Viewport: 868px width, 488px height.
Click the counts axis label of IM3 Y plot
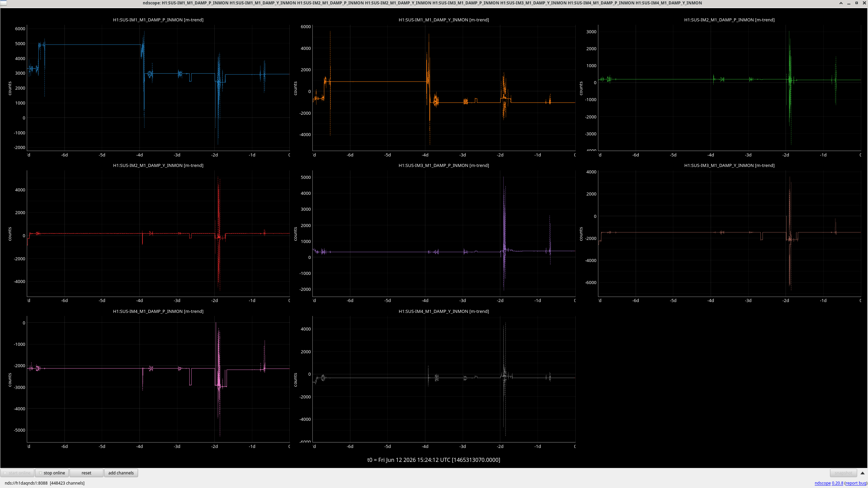click(x=581, y=234)
